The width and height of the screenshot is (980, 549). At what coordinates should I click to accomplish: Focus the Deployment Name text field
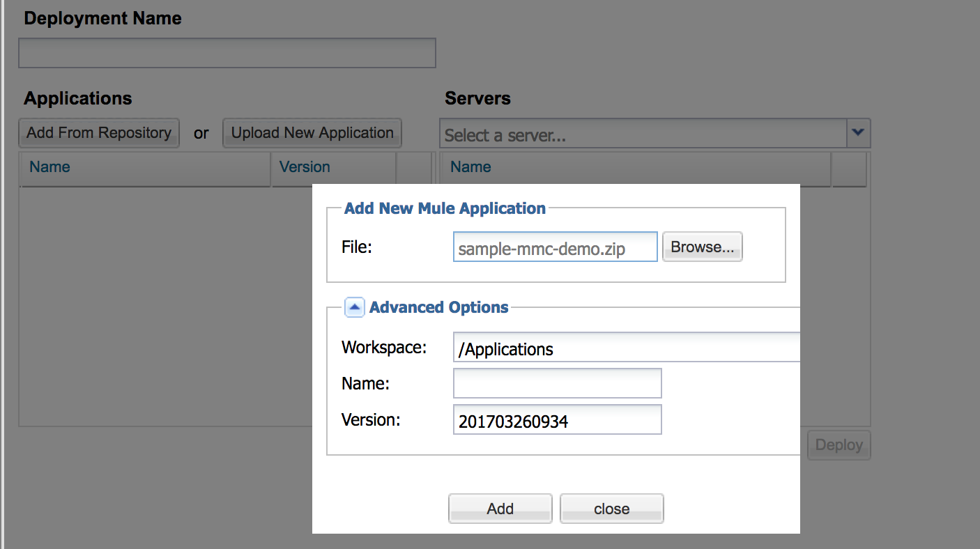tap(227, 53)
